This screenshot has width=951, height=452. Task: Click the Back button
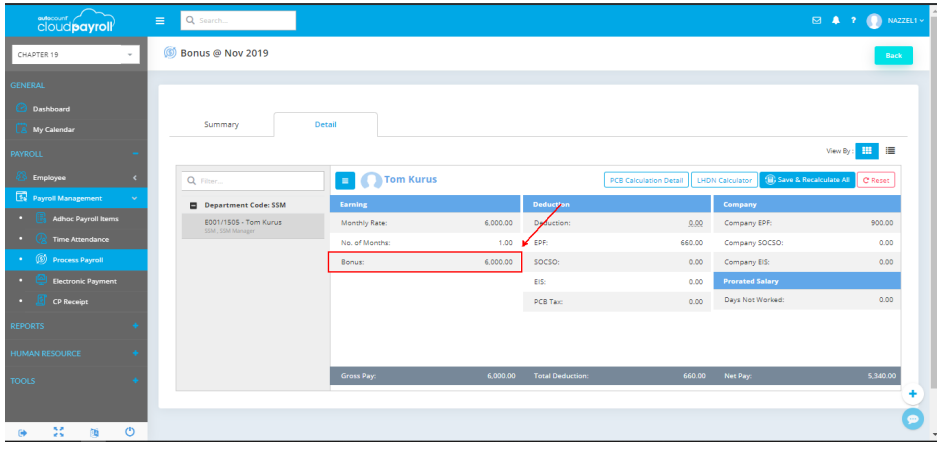coord(892,55)
